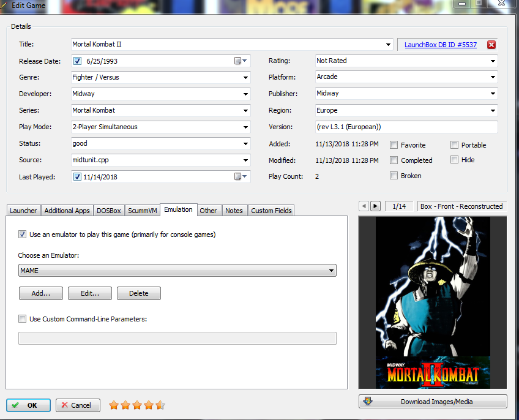This screenshot has width=519, height=420.
Task: Enable Use Custom Command-Line Parameters
Action: click(x=22, y=319)
